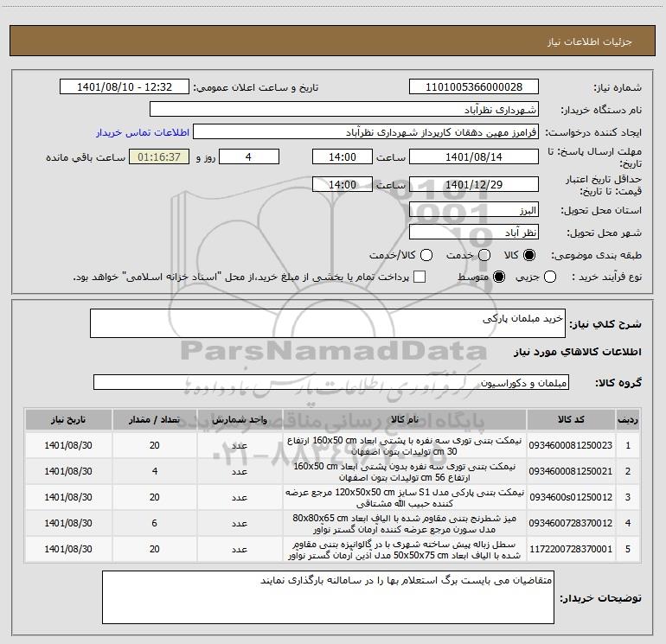666x644 pixels.
Task: Click the remaining time countdown 01:16:37
Action: [159, 156]
